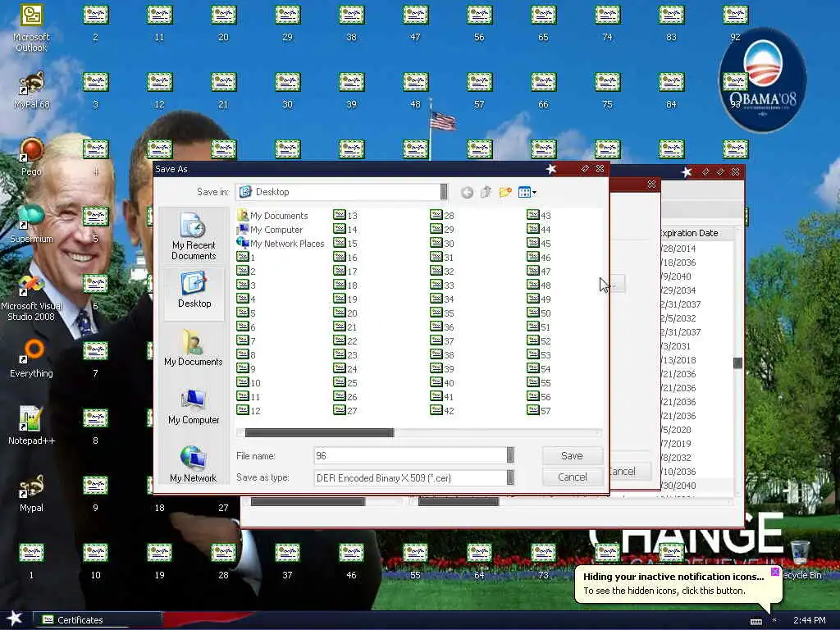Open Microsoft Outlook desktop icon
This screenshot has width=840, height=630.
(x=31, y=28)
